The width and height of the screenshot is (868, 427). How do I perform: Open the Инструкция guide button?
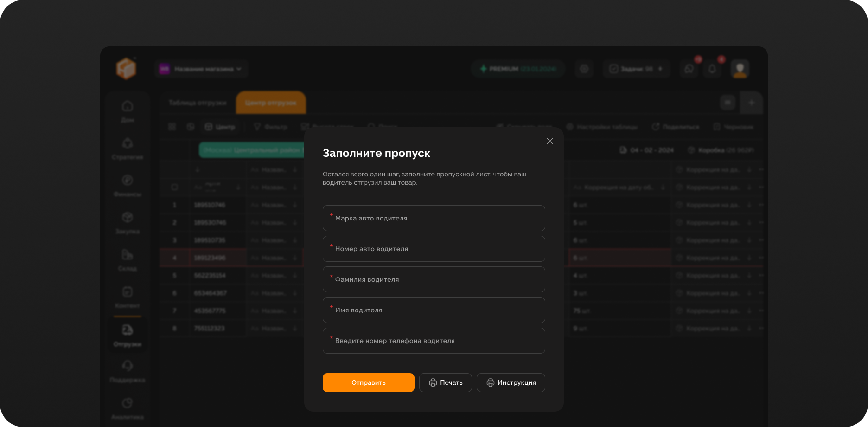click(511, 382)
